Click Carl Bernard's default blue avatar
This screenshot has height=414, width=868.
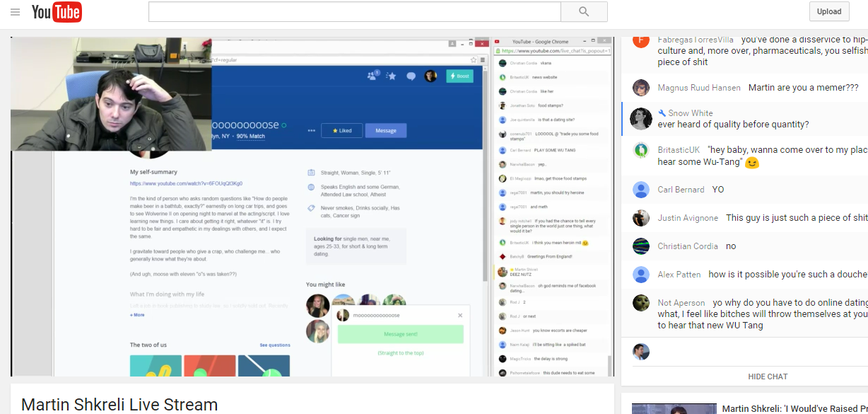641,190
